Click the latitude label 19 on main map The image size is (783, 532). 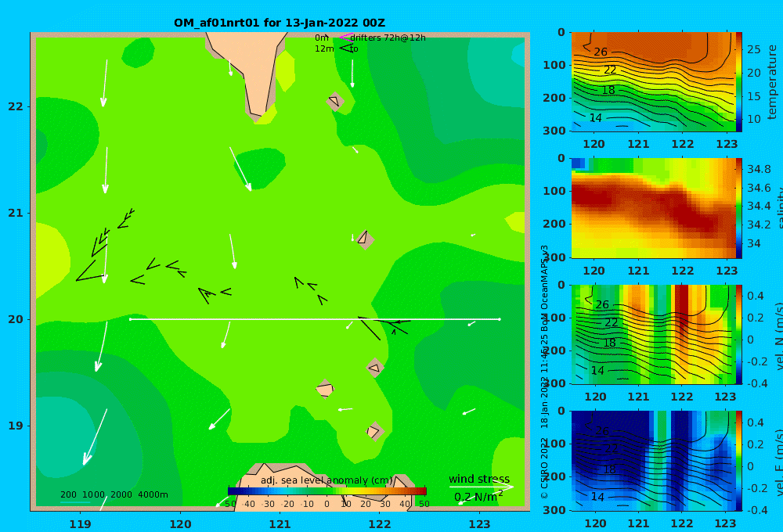click(16, 426)
